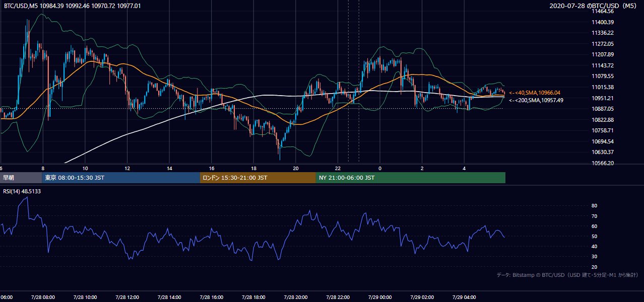The width and height of the screenshot is (644, 302).
Task: Click RSI axis level 40
Action: point(594,246)
